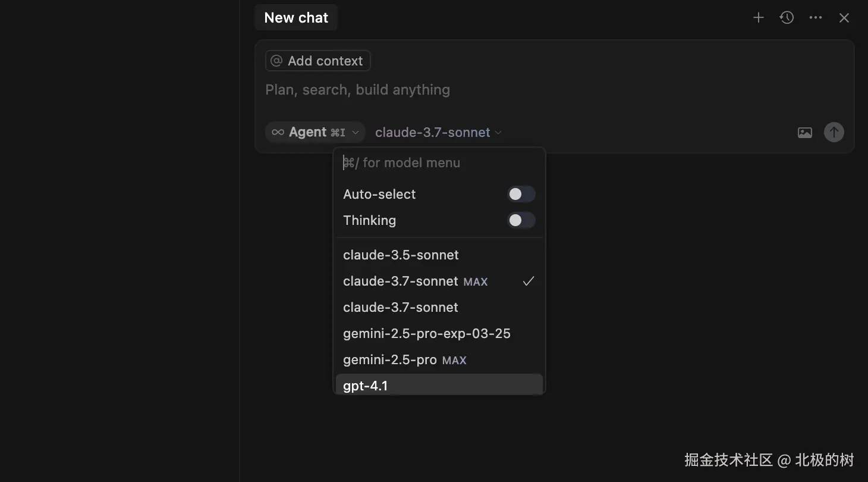Screen dimensions: 868x482
Task: Pick gemini-2.5-pro-exp-03-25 model
Action: click(x=426, y=333)
